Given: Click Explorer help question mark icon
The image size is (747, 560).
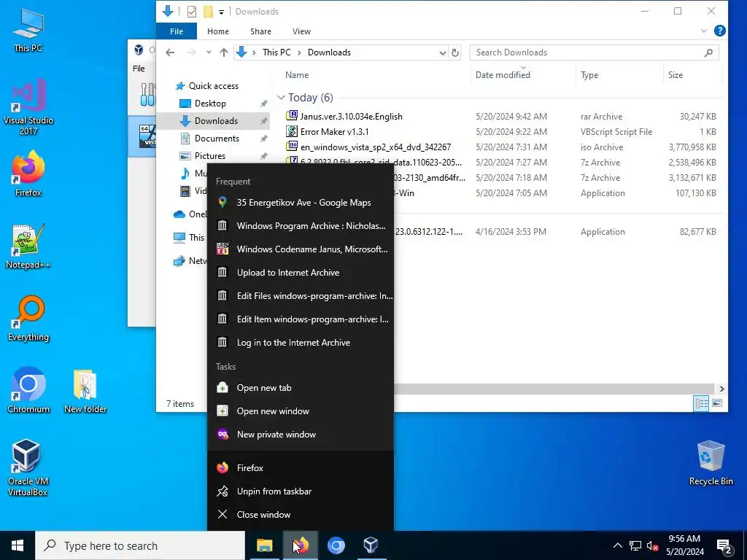Looking at the screenshot, I should tap(720, 31).
